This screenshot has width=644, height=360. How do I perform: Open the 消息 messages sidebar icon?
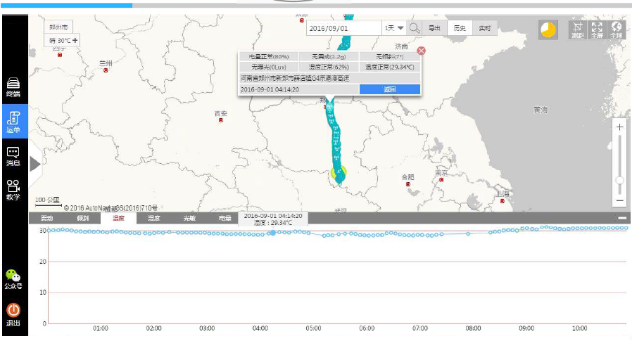(x=13, y=156)
